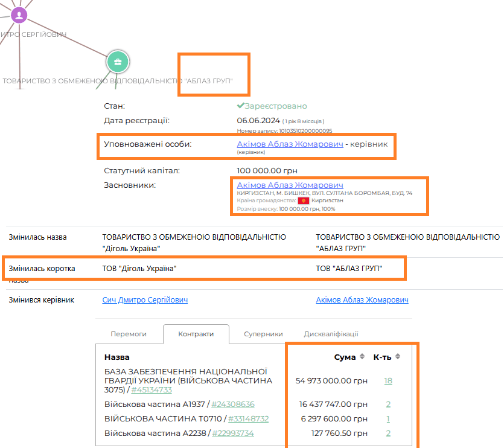Sort contracts by К-ть column arrows

[x=398, y=357]
